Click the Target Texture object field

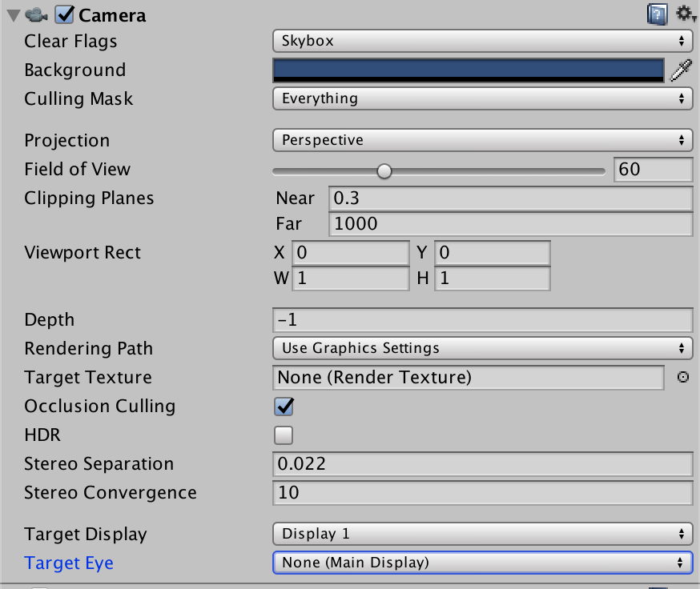pyautogui.click(x=469, y=378)
